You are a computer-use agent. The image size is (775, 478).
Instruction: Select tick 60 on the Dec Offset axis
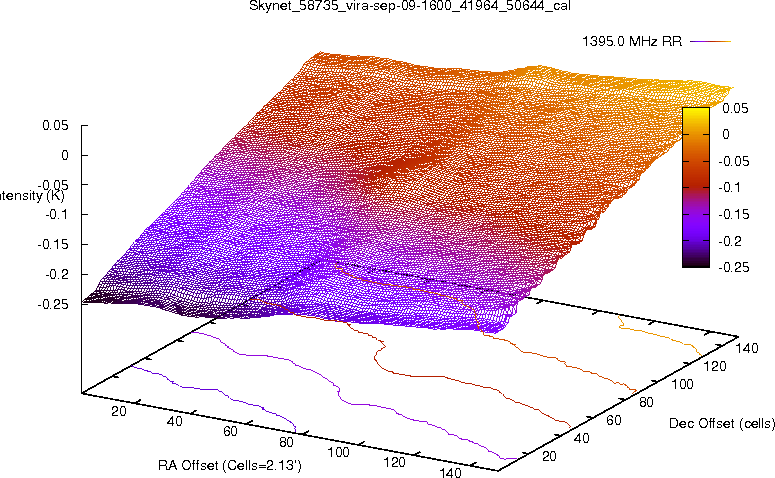coord(613,420)
